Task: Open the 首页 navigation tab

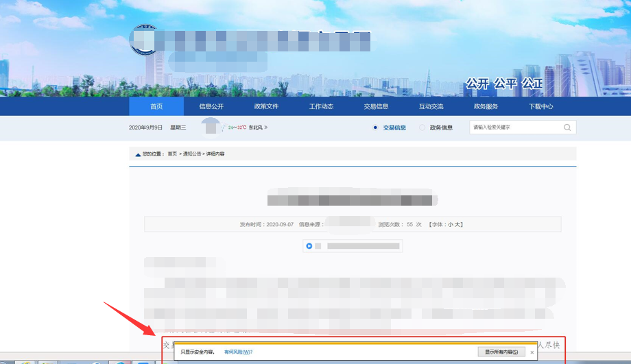Action: click(156, 106)
